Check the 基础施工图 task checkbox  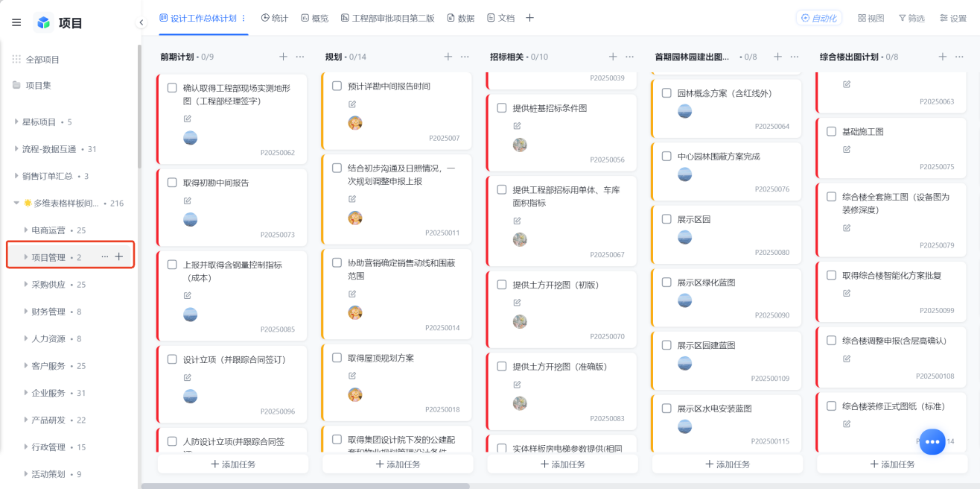click(831, 131)
